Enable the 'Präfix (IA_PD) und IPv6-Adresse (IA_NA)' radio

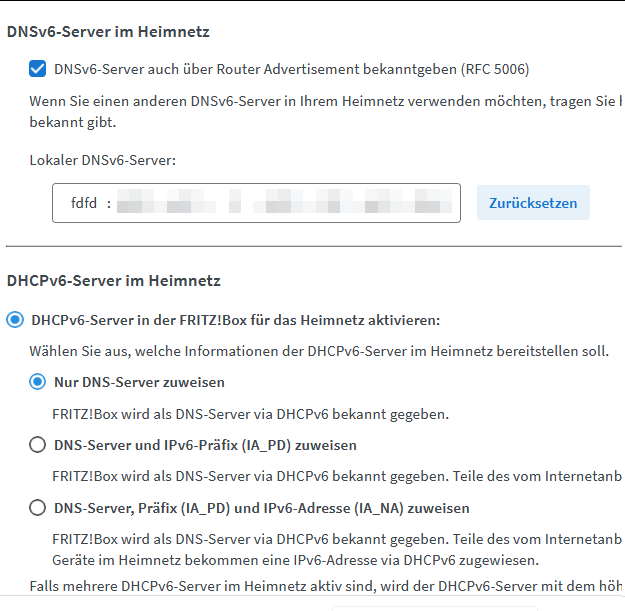pos(38,508)
